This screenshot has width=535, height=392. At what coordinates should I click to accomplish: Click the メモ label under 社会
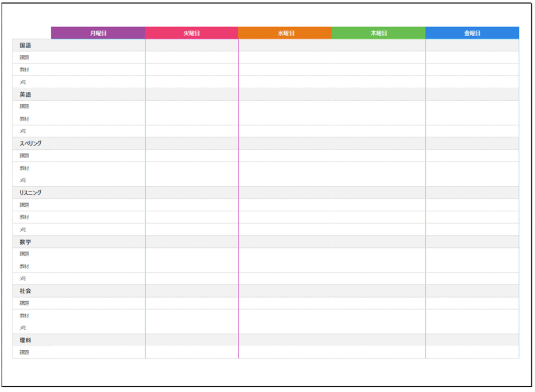click(23, 328)
